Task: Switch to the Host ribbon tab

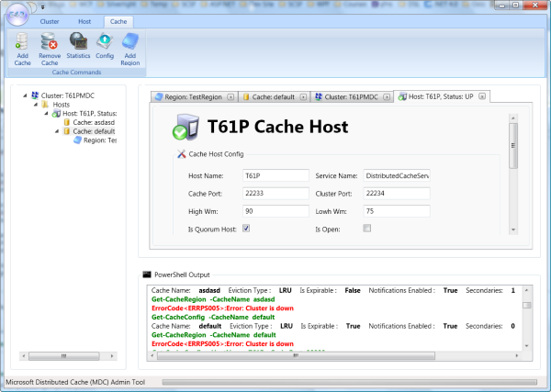Action: pyautogui.click(x=84, y=21)
